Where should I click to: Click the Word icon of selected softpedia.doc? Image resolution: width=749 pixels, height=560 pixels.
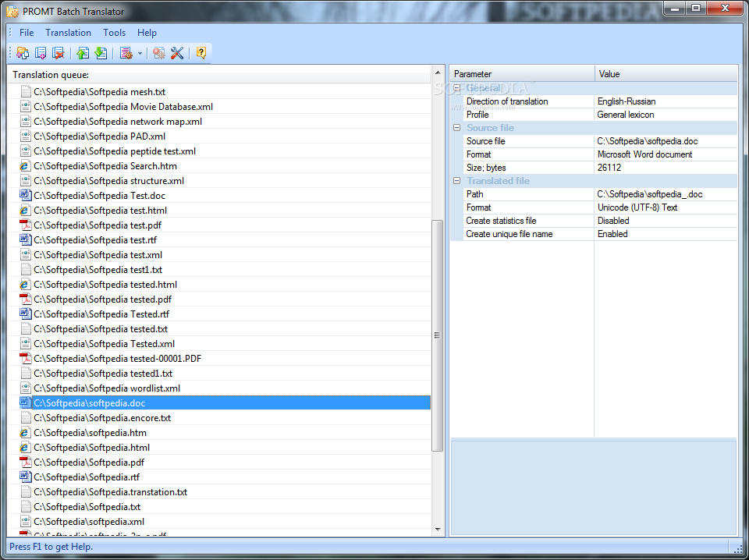pyautogui.click(x=25, y=403)
